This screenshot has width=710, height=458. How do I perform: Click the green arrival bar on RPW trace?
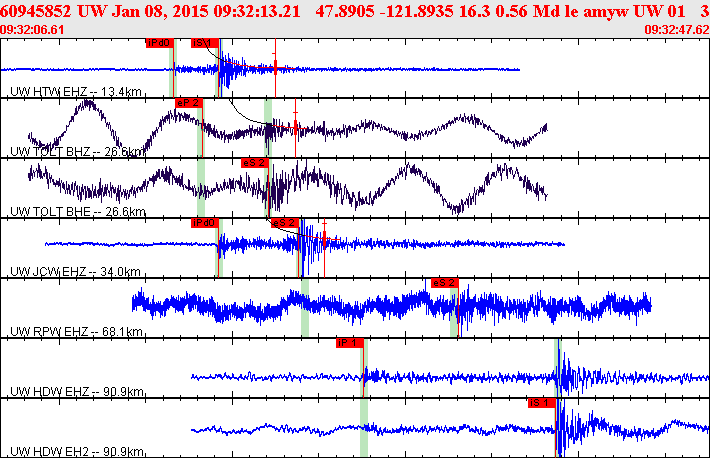point(305,307)
